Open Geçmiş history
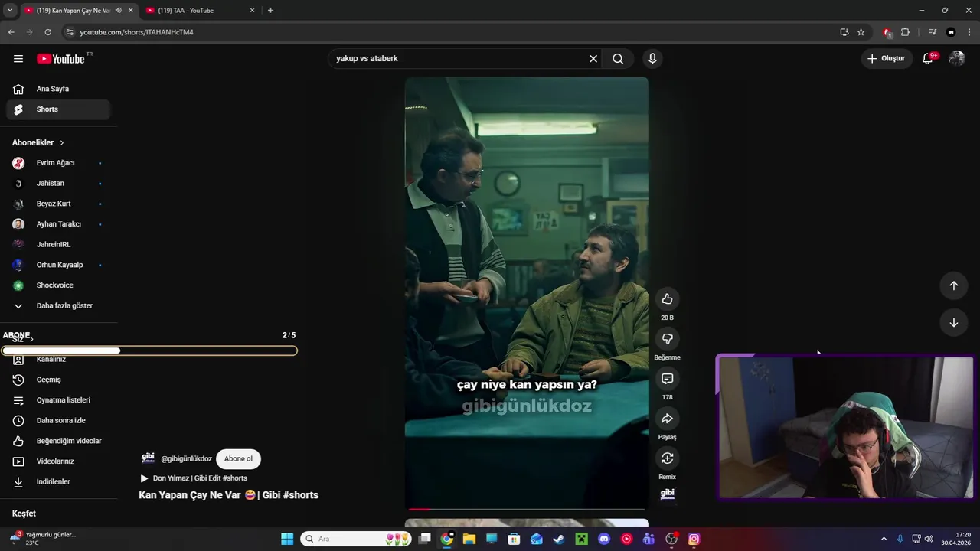The width and height of the screenshot is (980, 551). click(58, 380)
